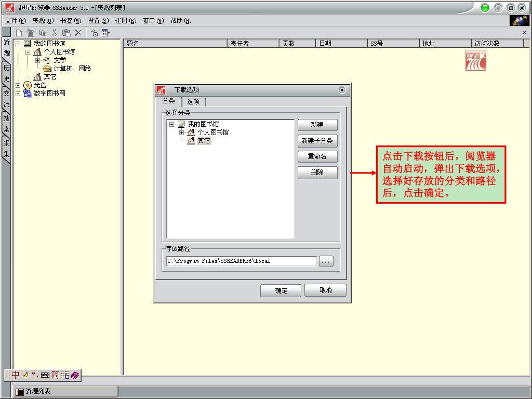Click the clipboard paste toolbar icon
This screenshot has height=399, width=532.
pyautogui.click(x=66, y=33)
